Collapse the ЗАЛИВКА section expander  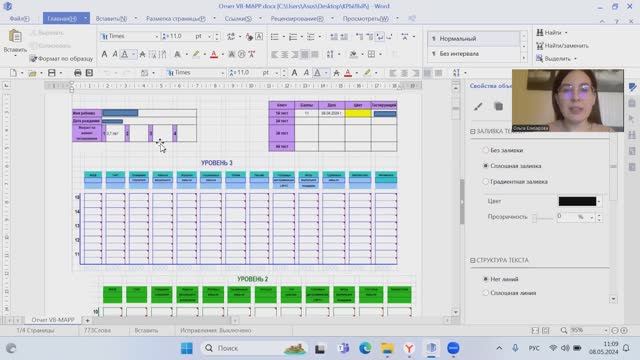pos(473,131)
